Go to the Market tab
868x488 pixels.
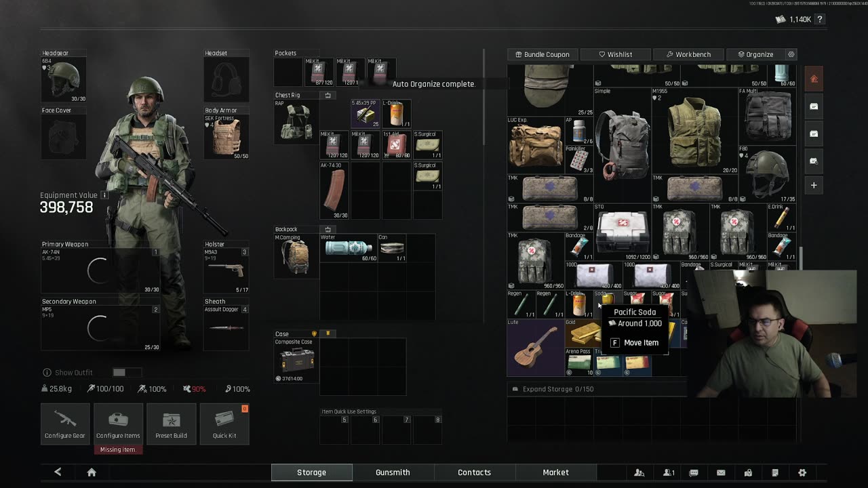[555, 472]
